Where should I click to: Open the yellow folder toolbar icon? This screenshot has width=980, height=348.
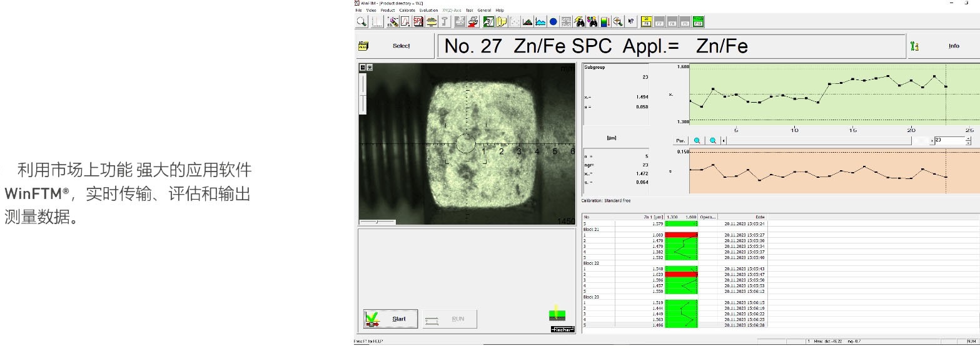[501, 21]
